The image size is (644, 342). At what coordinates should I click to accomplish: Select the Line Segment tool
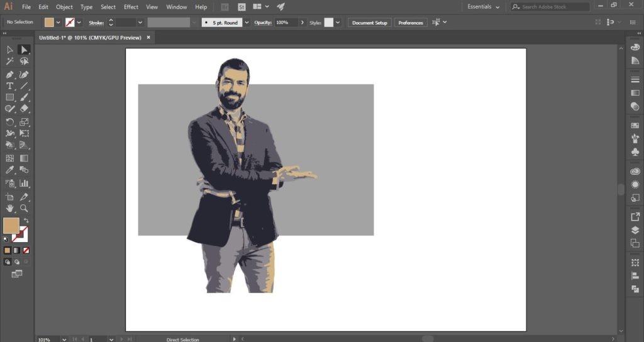click(24, 85)
